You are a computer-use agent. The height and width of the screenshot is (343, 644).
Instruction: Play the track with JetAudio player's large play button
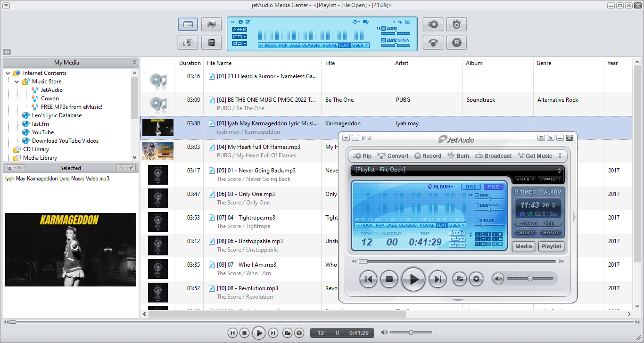[413, 279]
